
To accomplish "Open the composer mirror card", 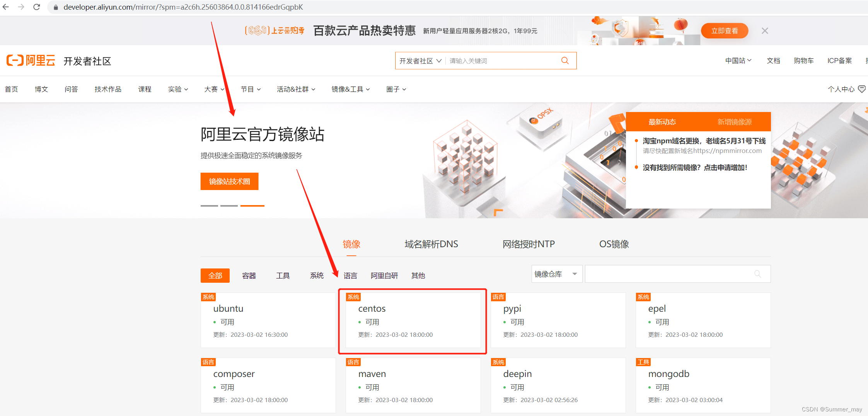I will [268, 385].
